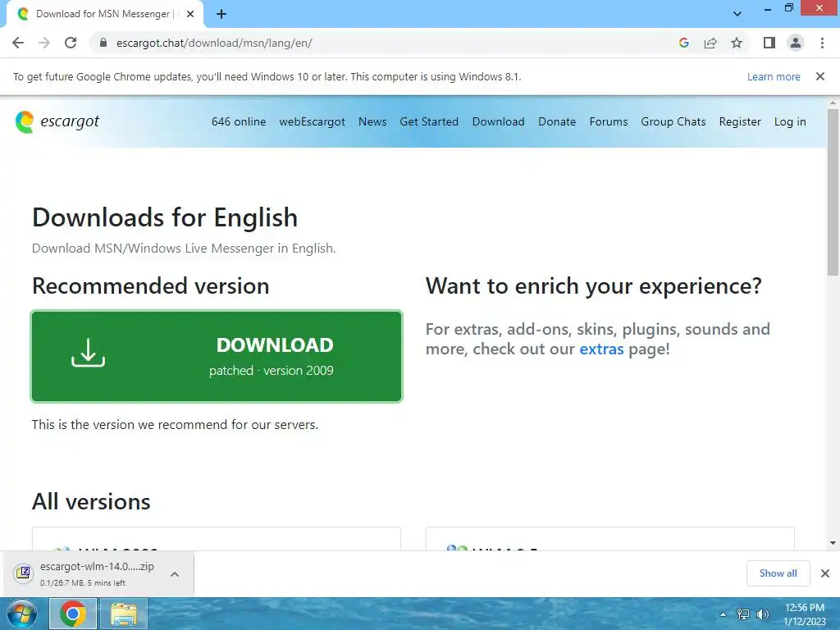
Task: Open Learn more about Chrome updates
Action: click(774, 76)
